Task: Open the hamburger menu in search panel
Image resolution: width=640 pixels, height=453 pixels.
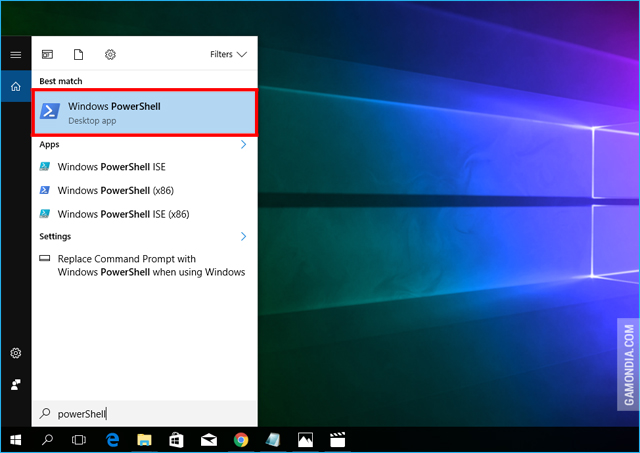Action: (16, 54)
